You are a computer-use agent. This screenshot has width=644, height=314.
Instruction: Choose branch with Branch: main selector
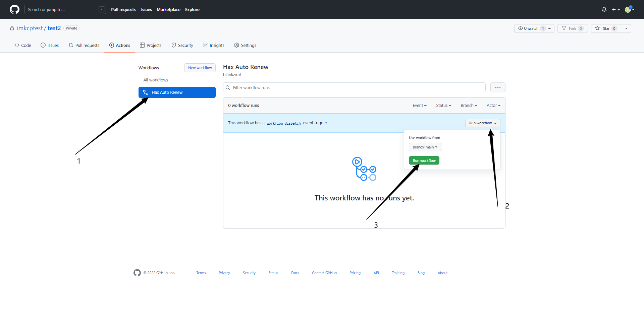425,147
